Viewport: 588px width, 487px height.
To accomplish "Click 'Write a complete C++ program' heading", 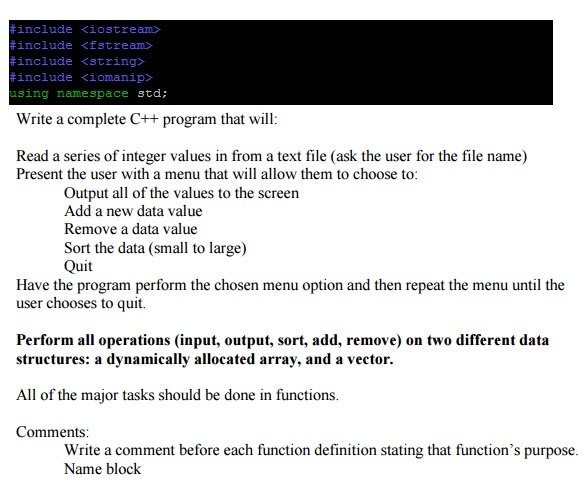I will (147, 119).
